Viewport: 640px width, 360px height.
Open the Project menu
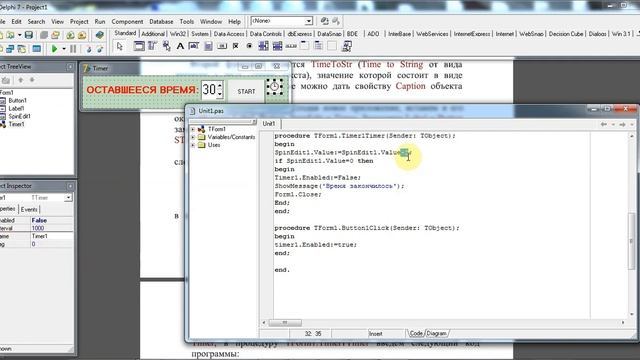click(79, 21)
